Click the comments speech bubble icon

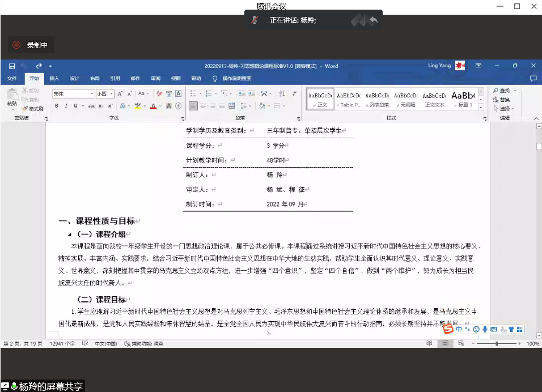[x=533, y=79]
